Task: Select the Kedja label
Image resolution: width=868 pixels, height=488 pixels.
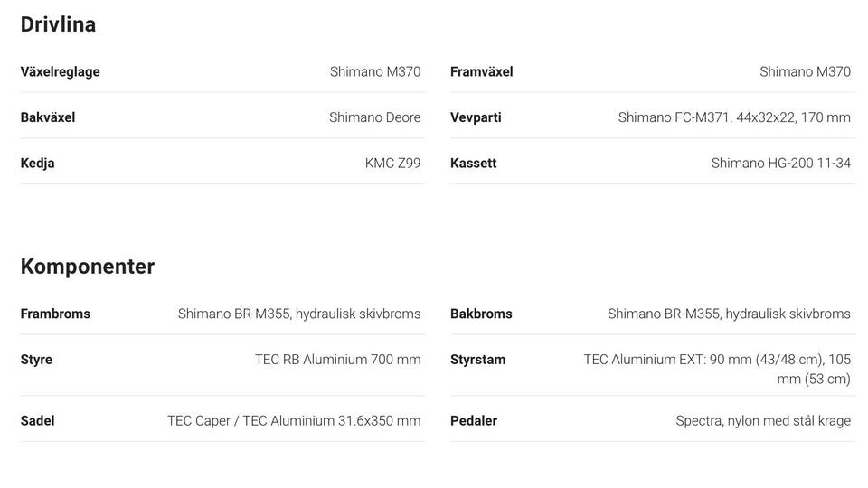Action: coord(38,164)
